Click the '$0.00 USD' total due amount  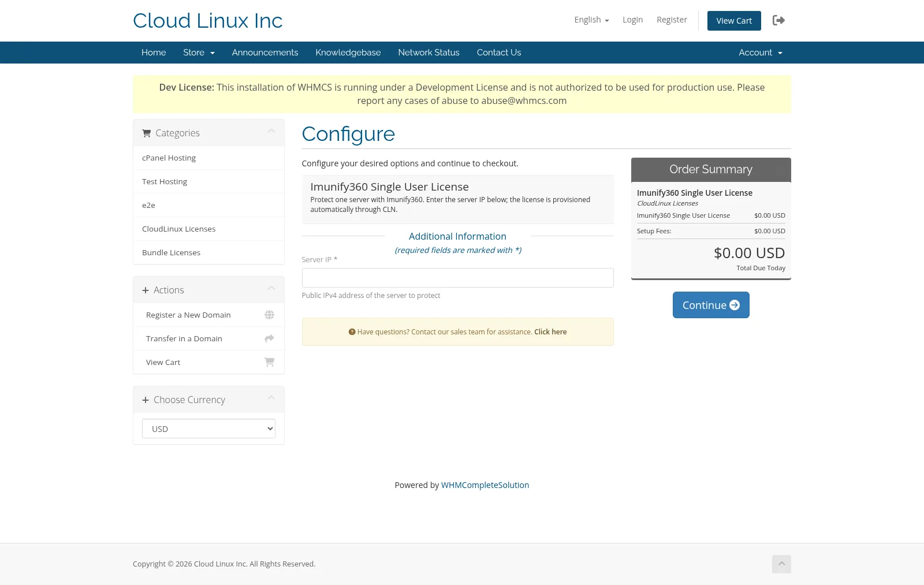pyautogui.click(x=749, y=253)
